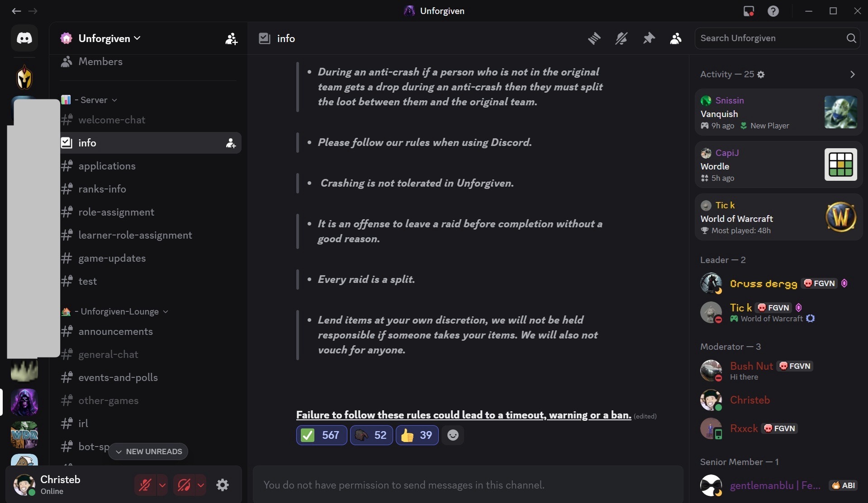Click the notification settings bell icon
The width and height of the screenshot is (868, 503).
point(621,38)
